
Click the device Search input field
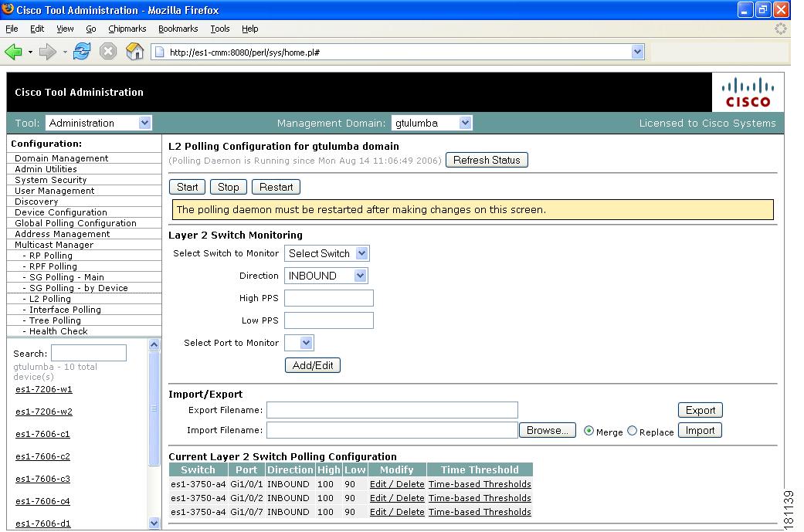click(89, 353)
